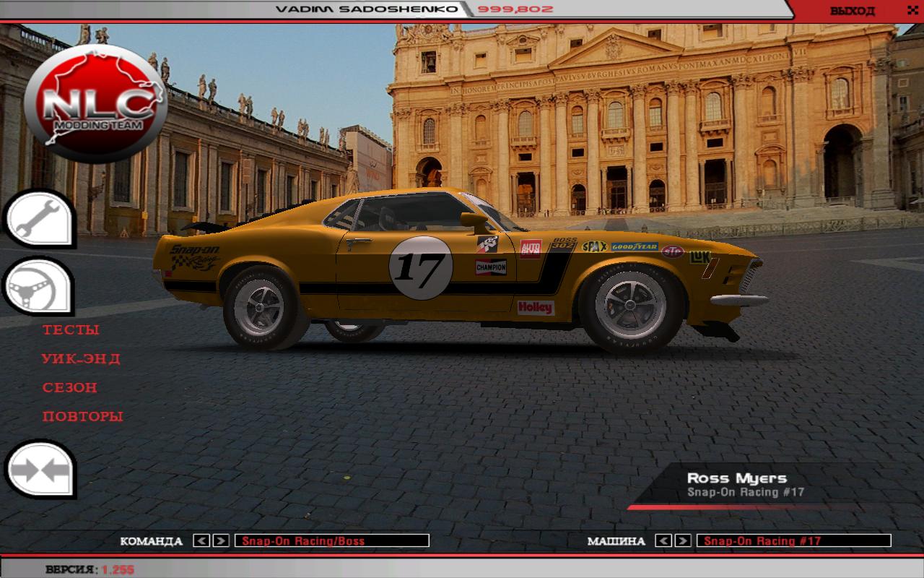Screen dimensions: 924x578
Task: Select previous team with КОМАНДА left arrow
Action: (x=202, y=540)
